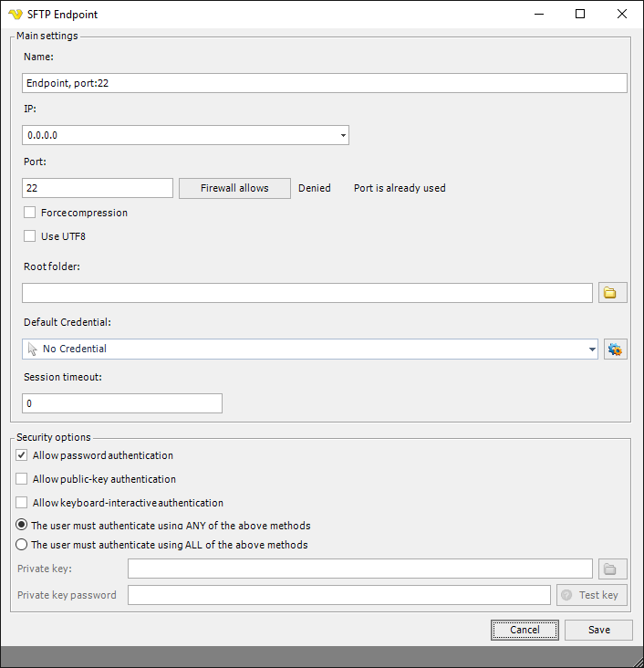Check the Use UTF8 option

pyautogui.click(x=30, y=236)
